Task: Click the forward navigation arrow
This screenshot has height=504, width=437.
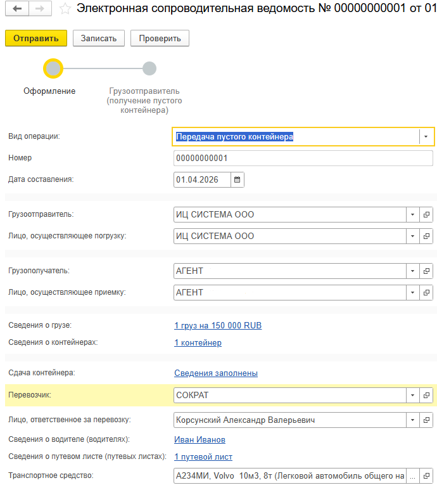Action: tap(39, 9)
